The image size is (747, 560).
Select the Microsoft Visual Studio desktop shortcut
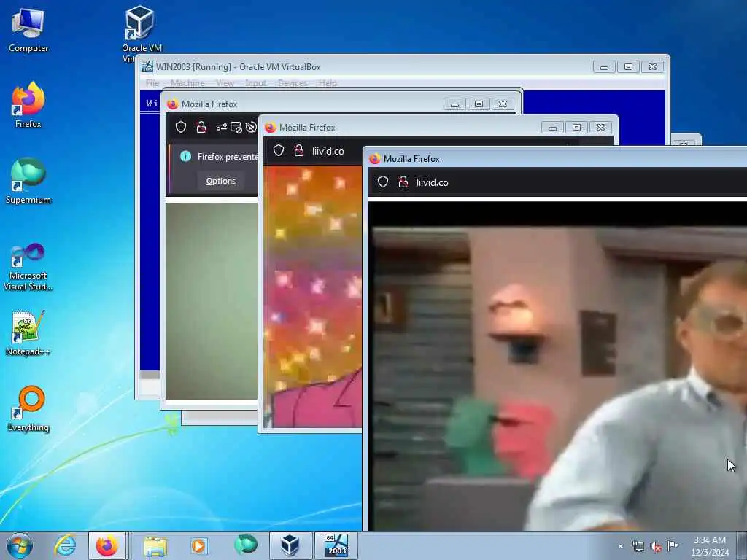[x=28, y=267]
